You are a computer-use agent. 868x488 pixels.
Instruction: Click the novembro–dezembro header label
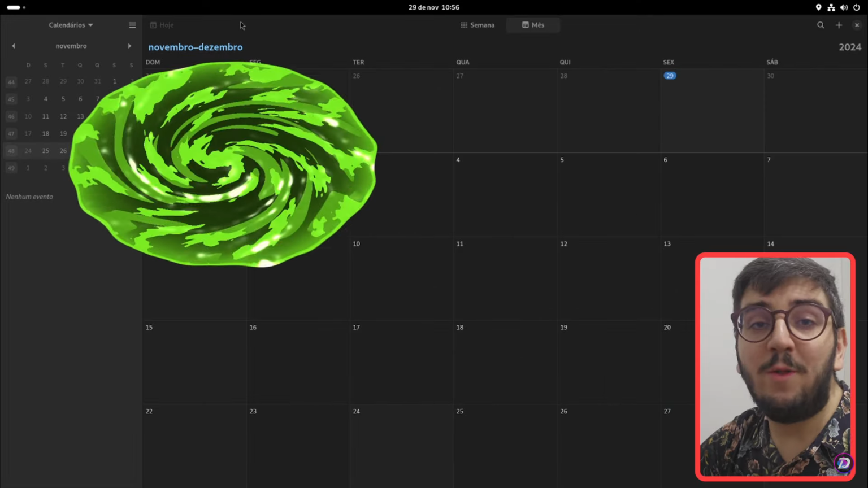point(195,47)
